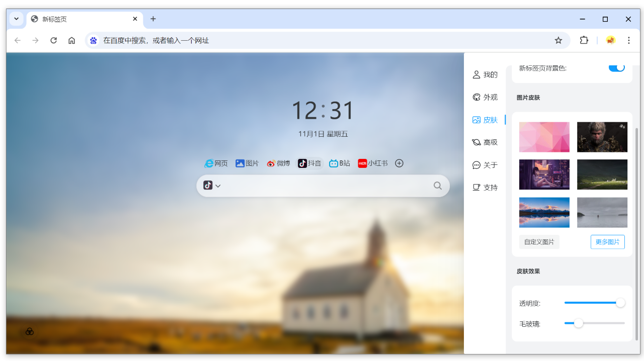Open the browser three-dot menu
The width and height of the screenshot is (644, 362).
pos(628,40)
